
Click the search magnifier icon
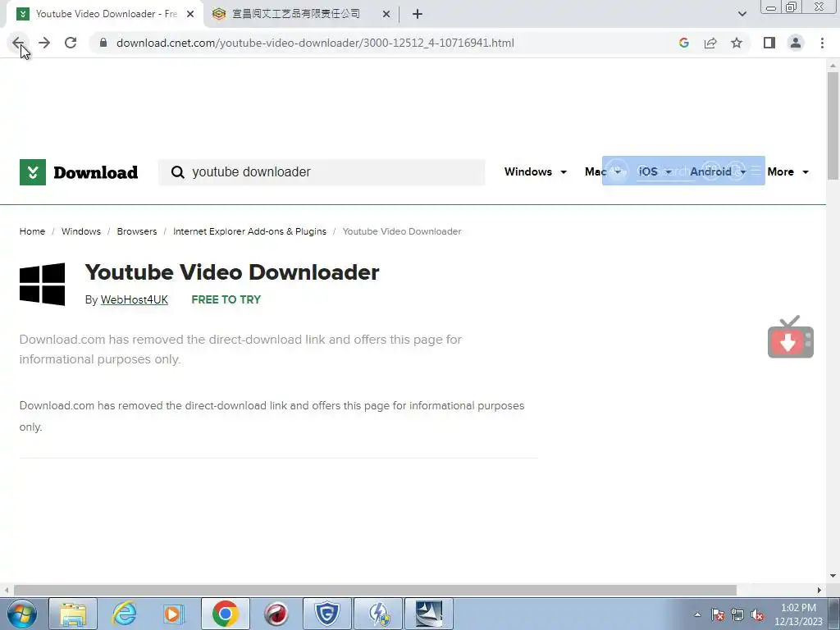point(177,172)
